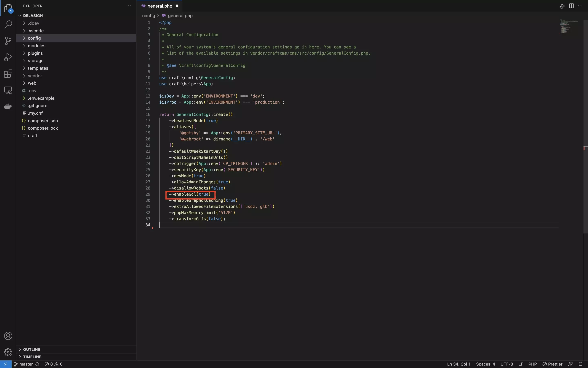Click the Run or Debug icon at top right
The image size is (588, 368).
tap(562, 6)
